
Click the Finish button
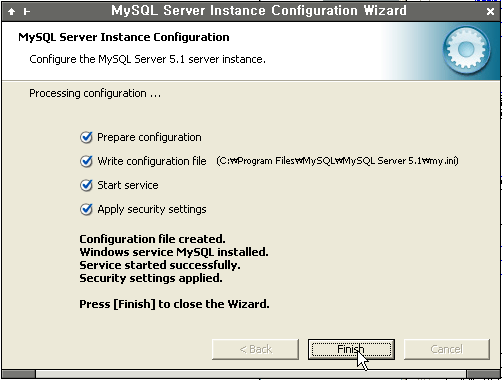(351, 349)
